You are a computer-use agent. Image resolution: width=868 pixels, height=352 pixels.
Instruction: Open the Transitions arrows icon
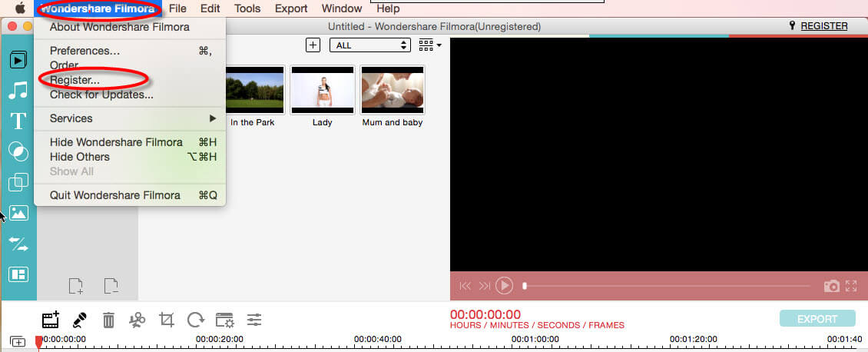point(18,244)
